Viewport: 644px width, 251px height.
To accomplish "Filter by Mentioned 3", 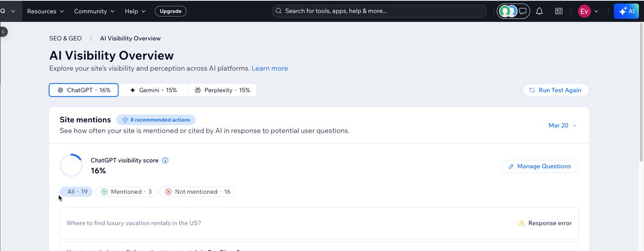I will click(x=126, y=192).
